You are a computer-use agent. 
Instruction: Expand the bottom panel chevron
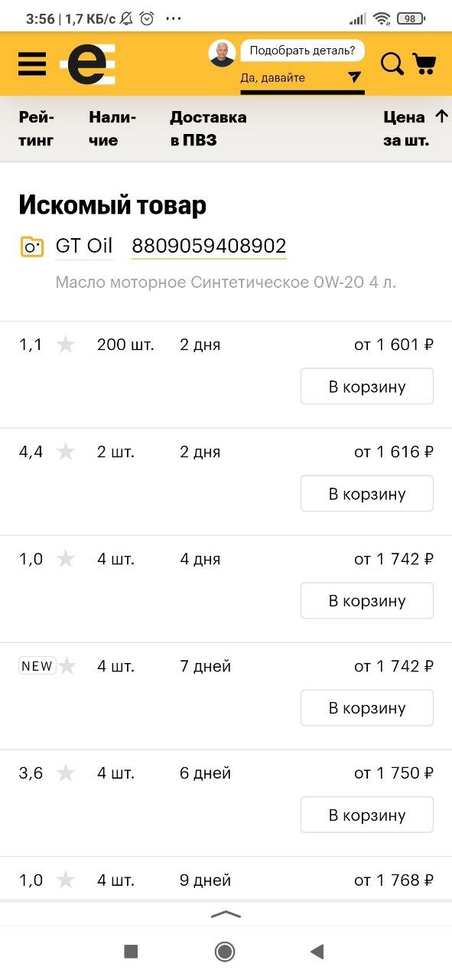226,914
